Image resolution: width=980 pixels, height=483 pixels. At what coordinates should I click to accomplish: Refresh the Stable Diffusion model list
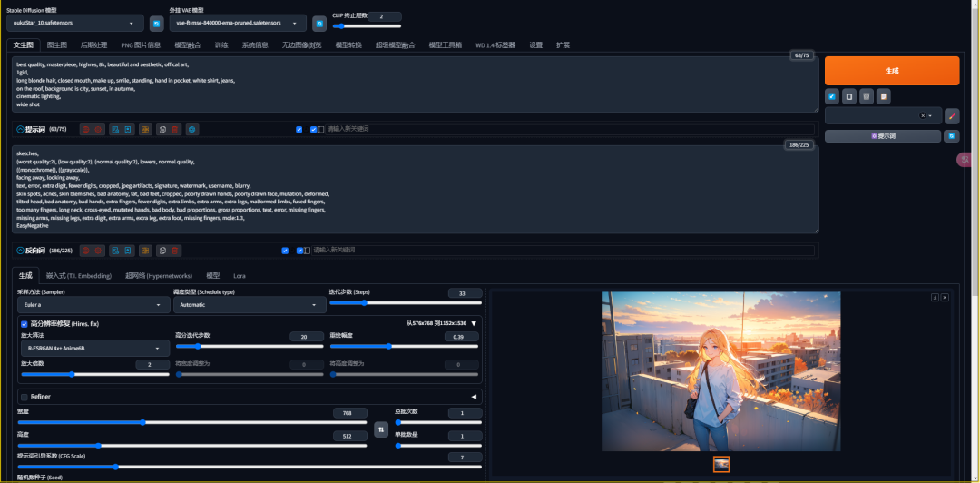point(156,24)
